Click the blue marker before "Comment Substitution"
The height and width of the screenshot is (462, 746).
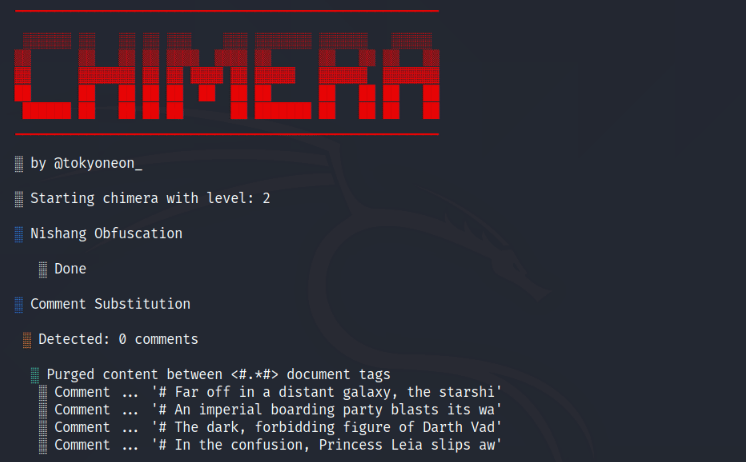[x=19, y=304]
